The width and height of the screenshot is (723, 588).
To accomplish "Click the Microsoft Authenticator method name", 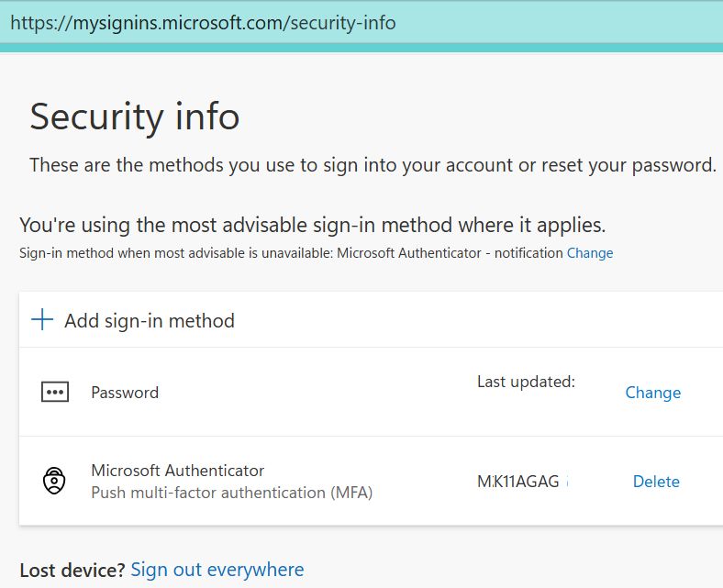I will pyautogui.click(x=177, y=471).
